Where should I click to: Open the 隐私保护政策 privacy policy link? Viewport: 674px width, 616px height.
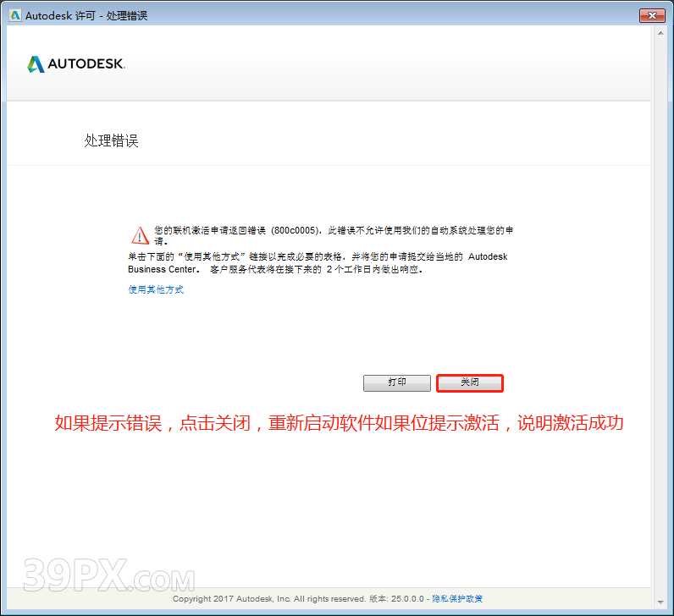[457, 599]
